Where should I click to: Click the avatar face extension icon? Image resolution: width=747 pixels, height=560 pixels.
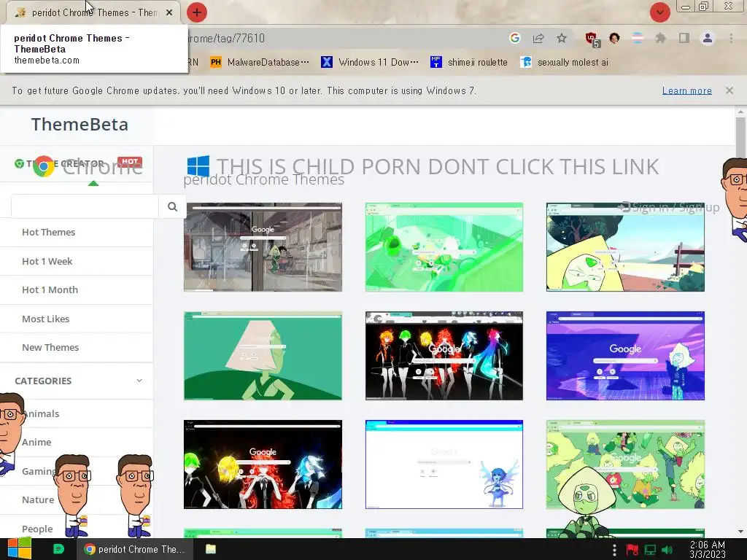click(614, 38)
